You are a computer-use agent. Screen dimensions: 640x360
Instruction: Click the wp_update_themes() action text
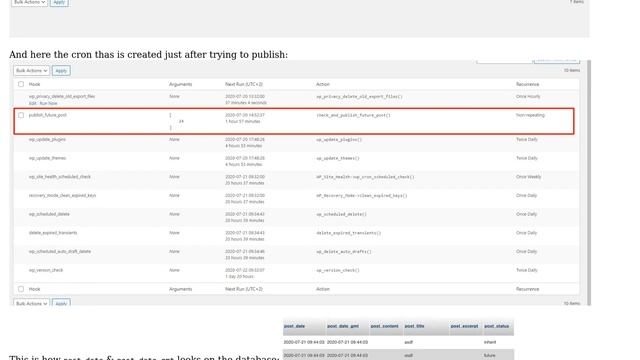click(x=338, y=158)
